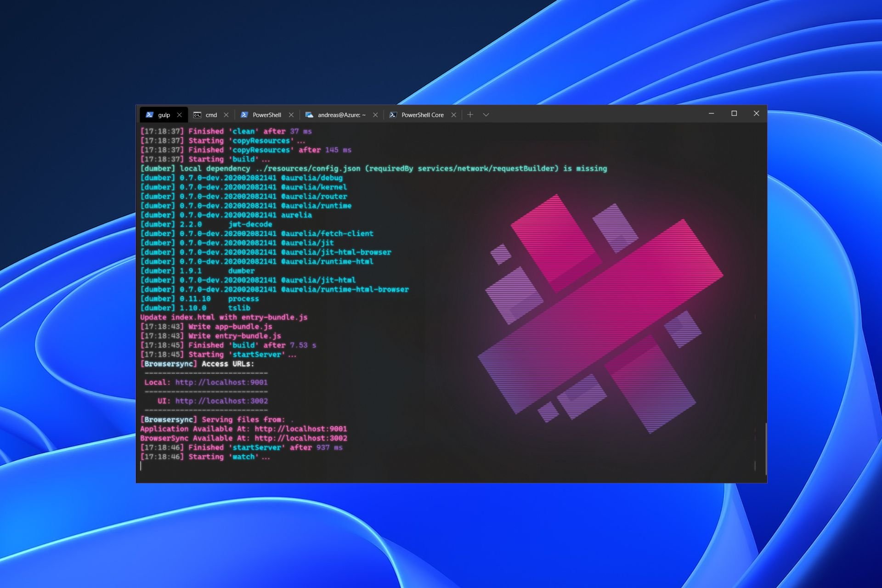This screenshot has width=882, height=588.
Task: Open Application Available At localhost:9001 URL
Action: click(301, 429)
